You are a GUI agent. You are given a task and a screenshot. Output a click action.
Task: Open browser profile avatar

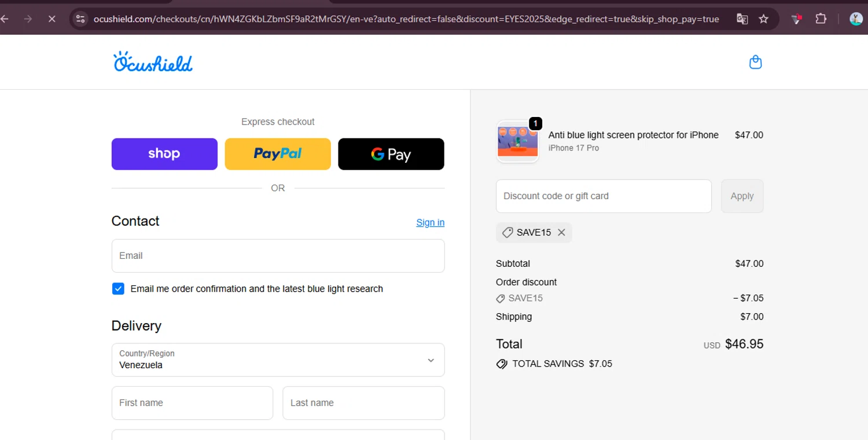(856, 19)
